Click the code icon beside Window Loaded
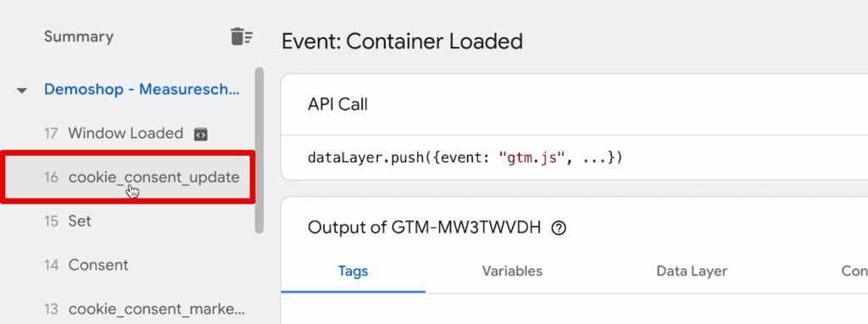 point(200,134)
